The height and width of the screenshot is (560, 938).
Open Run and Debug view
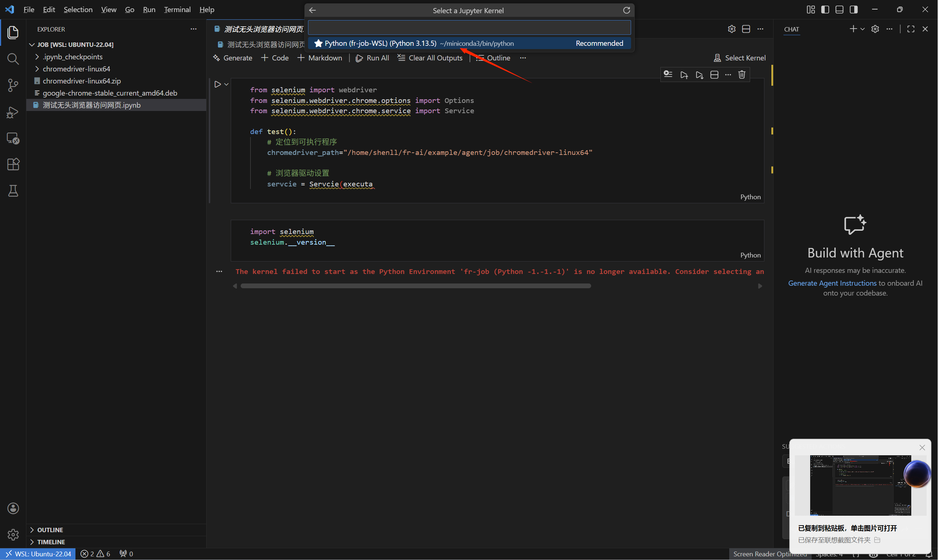click(x=13, y=112)
